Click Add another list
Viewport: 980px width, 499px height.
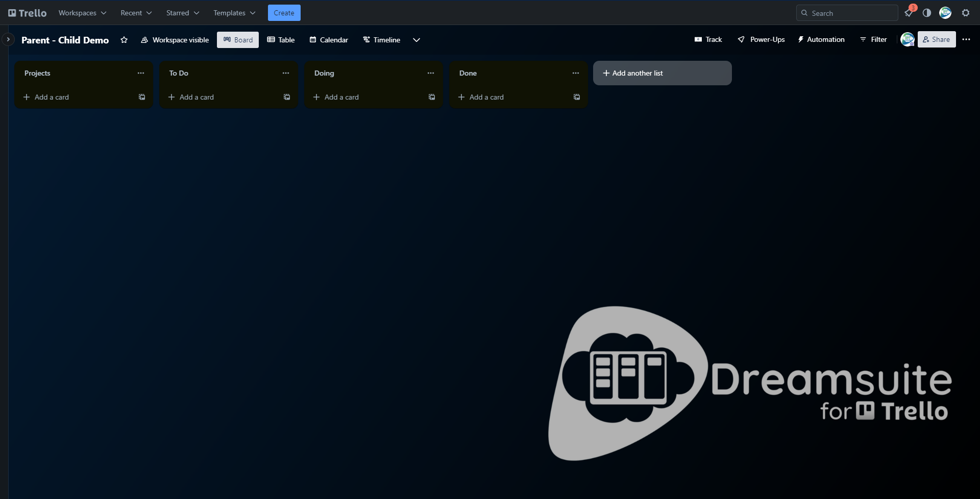point(662,73)
